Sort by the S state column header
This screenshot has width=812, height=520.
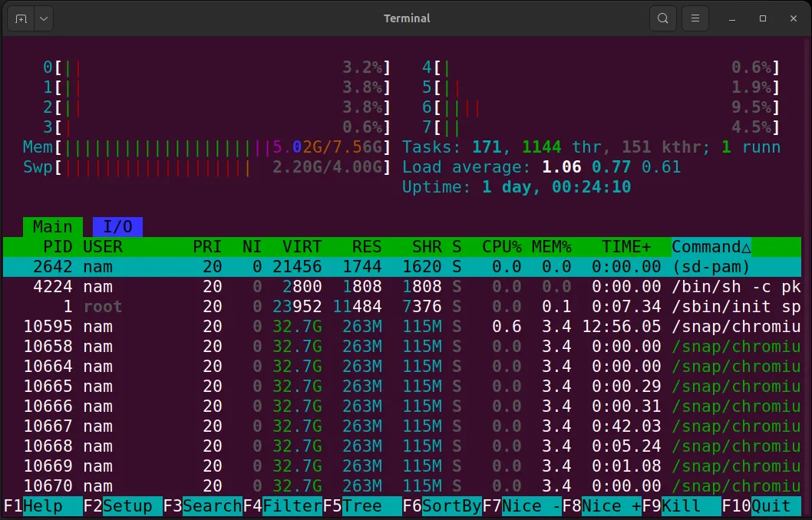(457, 247)
